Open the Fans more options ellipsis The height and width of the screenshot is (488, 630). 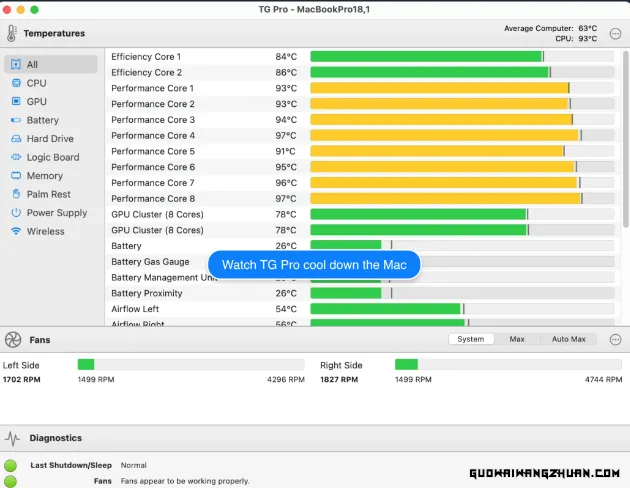(616, 340)
